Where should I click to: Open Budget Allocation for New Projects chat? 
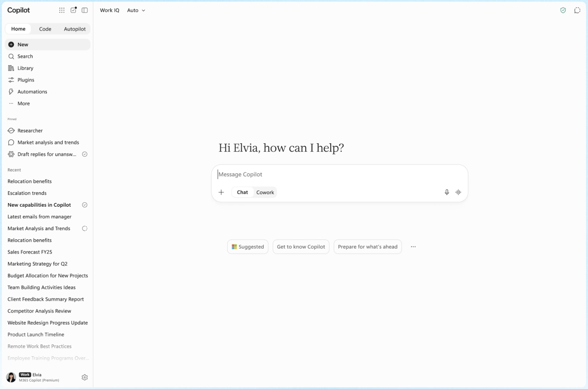[48, 276]
